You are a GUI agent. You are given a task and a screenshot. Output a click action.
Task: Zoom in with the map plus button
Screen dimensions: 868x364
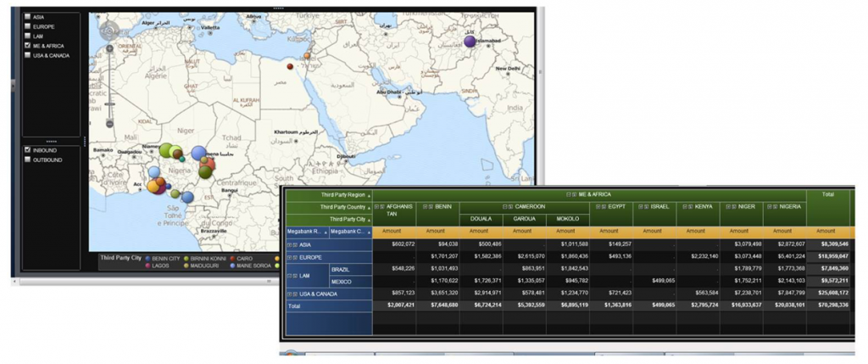(x=109, y=48)
